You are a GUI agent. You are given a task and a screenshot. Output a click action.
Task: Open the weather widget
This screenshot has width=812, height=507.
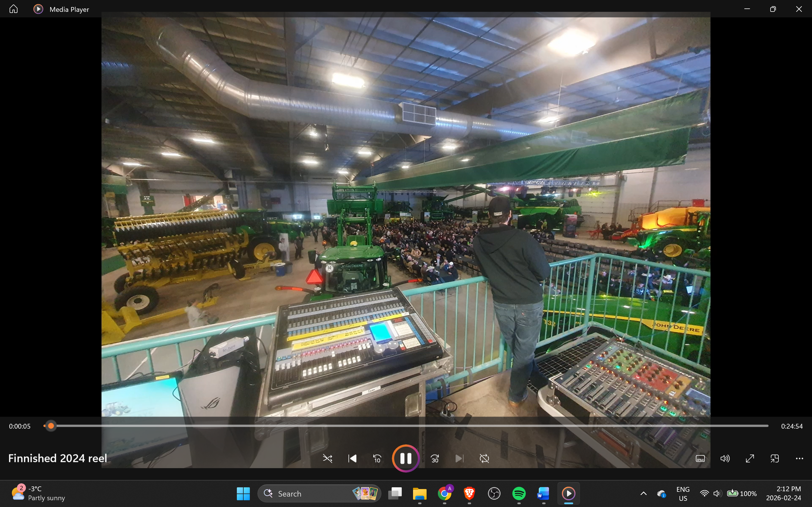[37, 493]
